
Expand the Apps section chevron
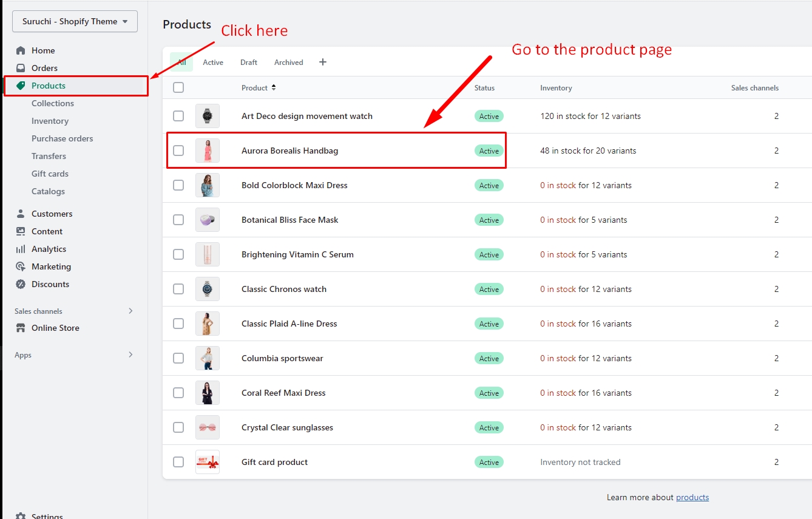pos(130,354)
